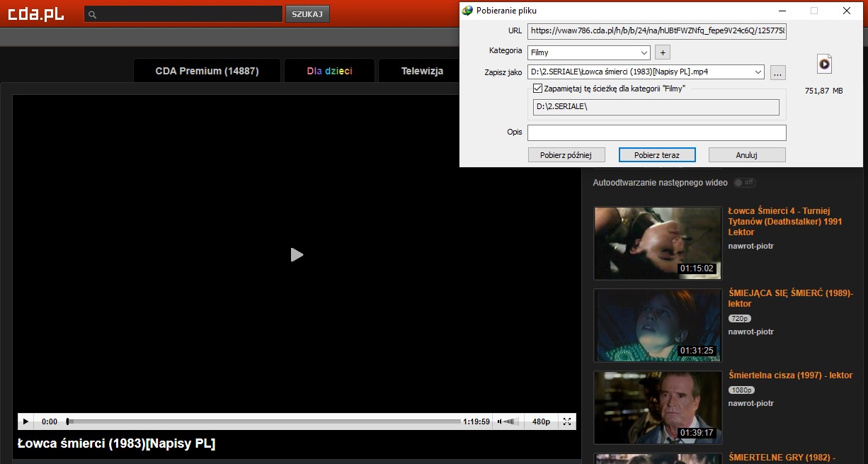
Task: Click the large play icon in video center
Action: click(x=297, y=254)
